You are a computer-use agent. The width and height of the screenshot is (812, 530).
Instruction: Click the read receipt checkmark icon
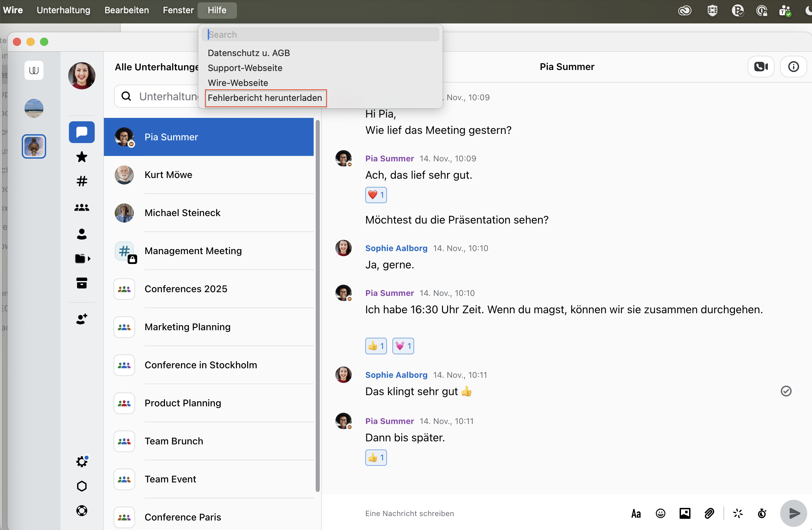[x=786, y=391]
